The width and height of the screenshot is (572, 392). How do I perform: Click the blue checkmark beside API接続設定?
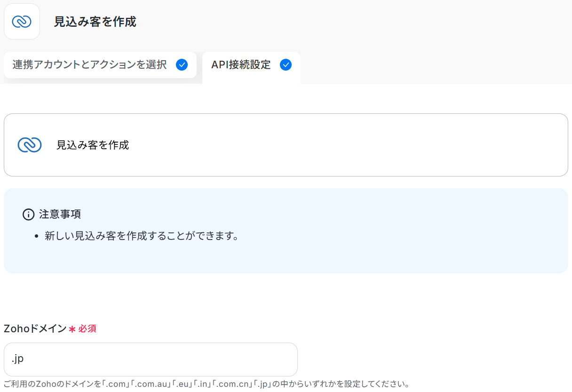click(286, 65)
